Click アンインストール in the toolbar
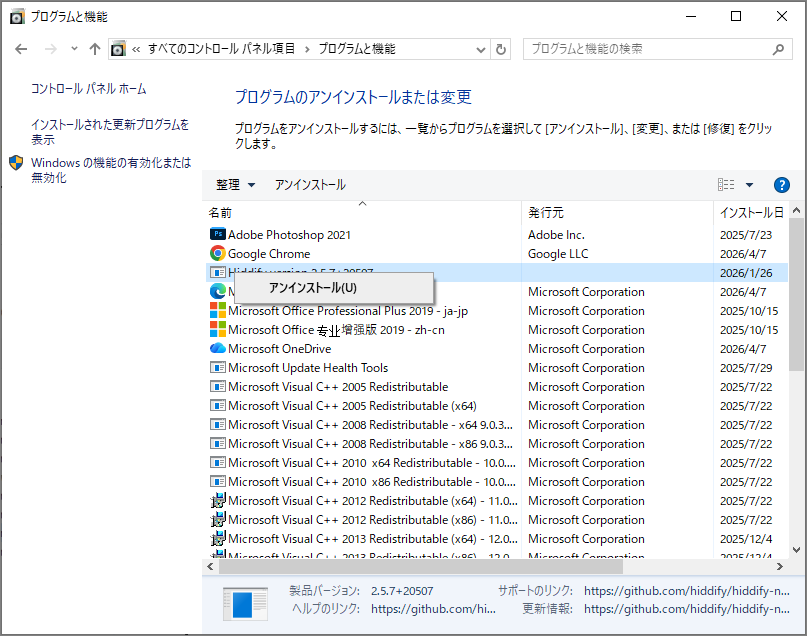Viewport: 807px width, 636px height. click(x=310, y=185)
